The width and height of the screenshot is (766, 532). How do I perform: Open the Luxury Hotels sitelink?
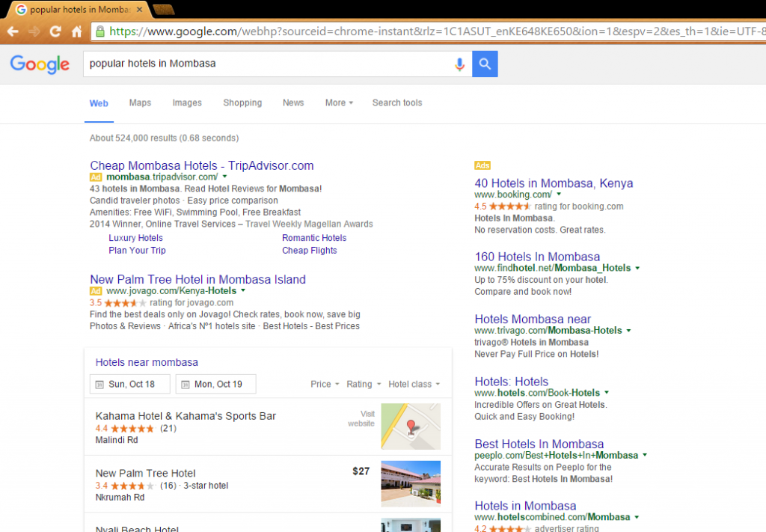click(136, 238)
